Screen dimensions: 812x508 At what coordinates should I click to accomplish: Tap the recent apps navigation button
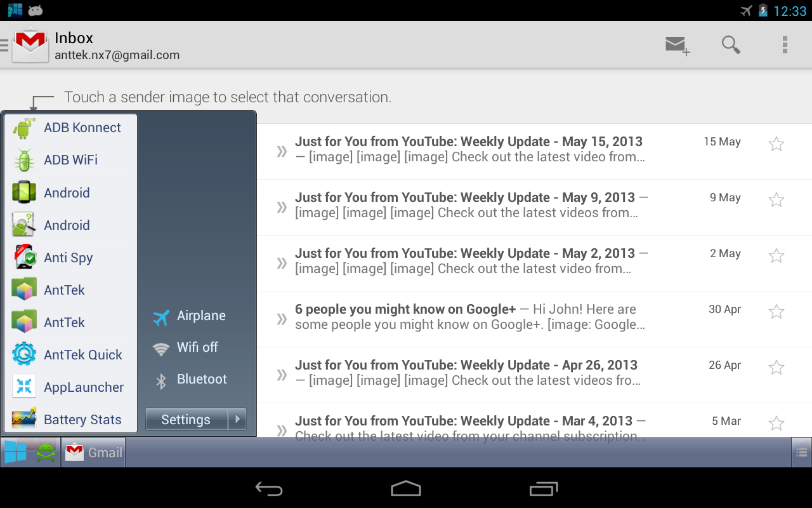pos(543,488)
